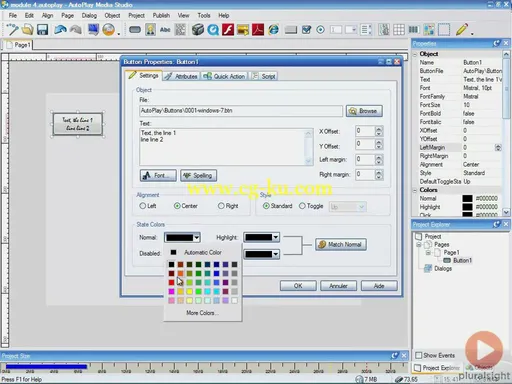Add a Flash object with red icon

click(x=228, y=30)
